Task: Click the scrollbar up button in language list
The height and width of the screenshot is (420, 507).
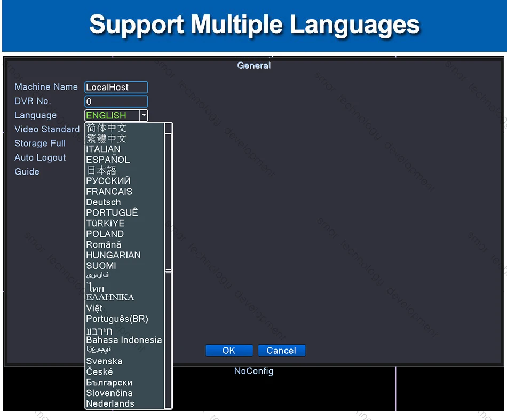Action: click(168, 128)
